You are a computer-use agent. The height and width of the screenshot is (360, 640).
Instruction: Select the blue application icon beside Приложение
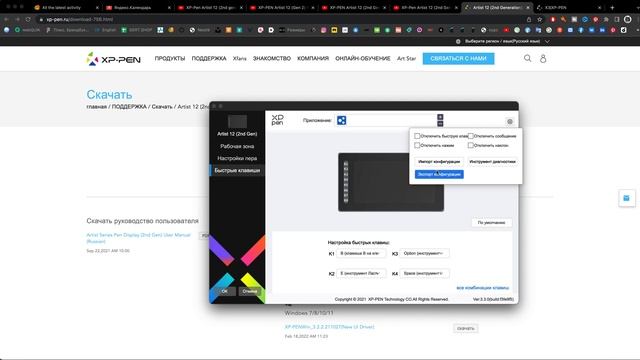tap(342, 120)
